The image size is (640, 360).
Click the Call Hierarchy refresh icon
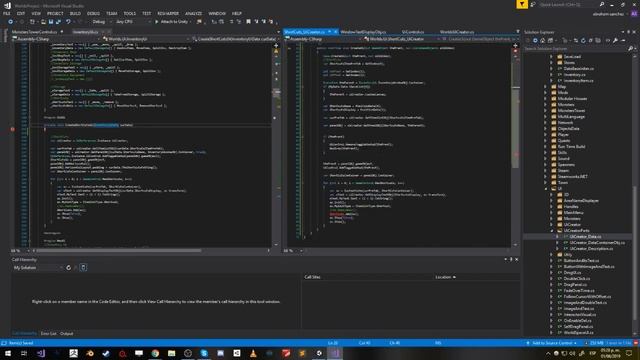click(69, 268)
